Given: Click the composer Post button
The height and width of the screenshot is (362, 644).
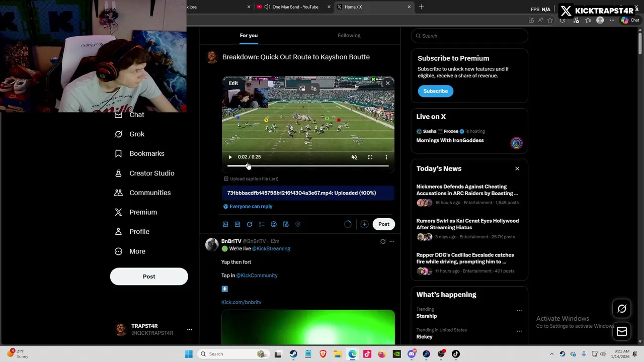Looking at the screenshot, I should [x=384, y=224].
